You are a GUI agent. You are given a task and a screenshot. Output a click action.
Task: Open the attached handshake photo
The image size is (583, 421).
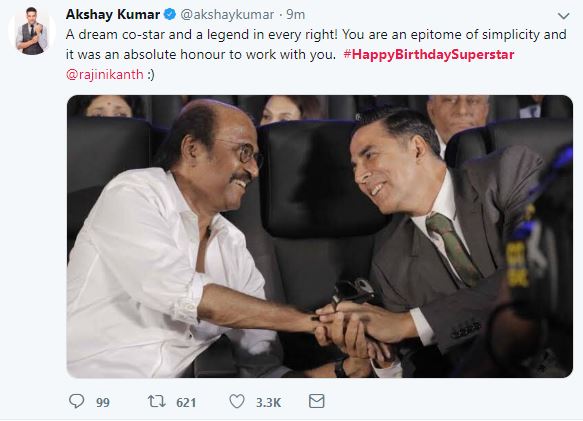[x=320, y=237]
